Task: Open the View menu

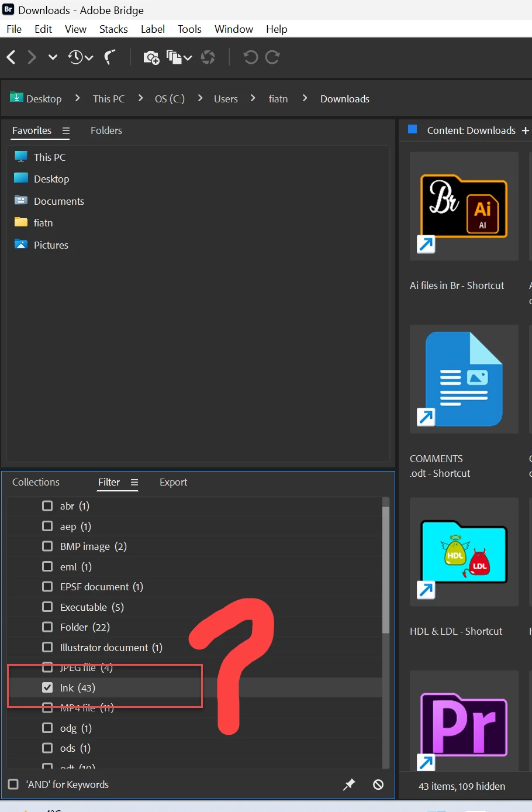Action: (75, 29)
